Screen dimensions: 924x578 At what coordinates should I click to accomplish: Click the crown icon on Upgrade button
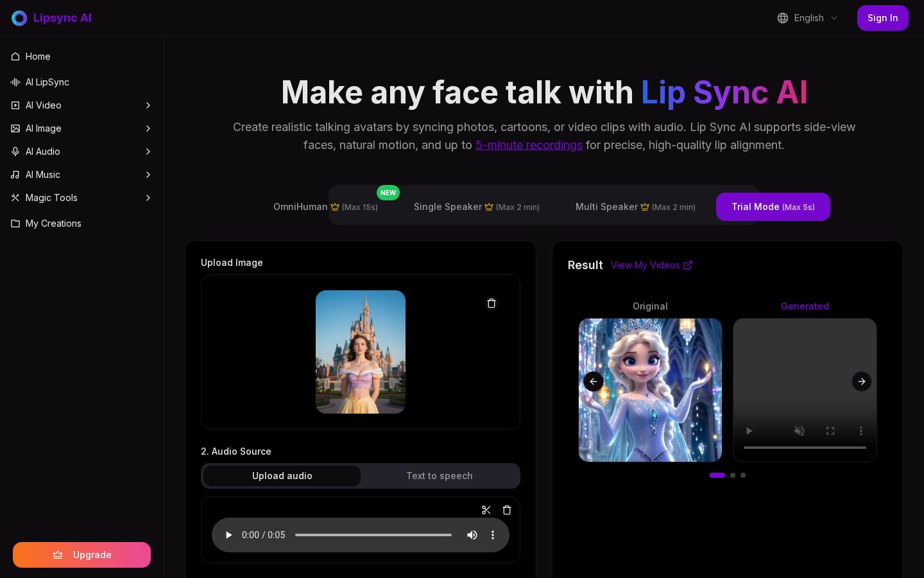[x=58, y=555]
